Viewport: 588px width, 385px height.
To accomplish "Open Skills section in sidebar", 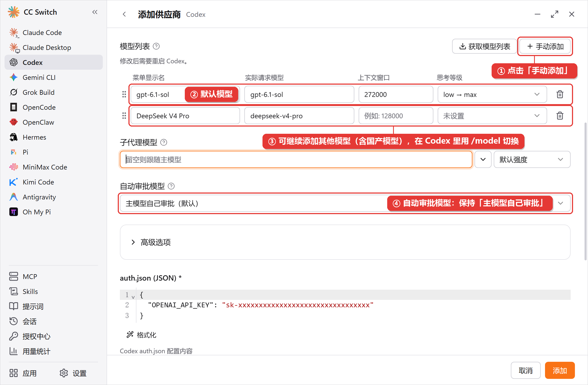I will pyautogui.click(x=54, y=292).
